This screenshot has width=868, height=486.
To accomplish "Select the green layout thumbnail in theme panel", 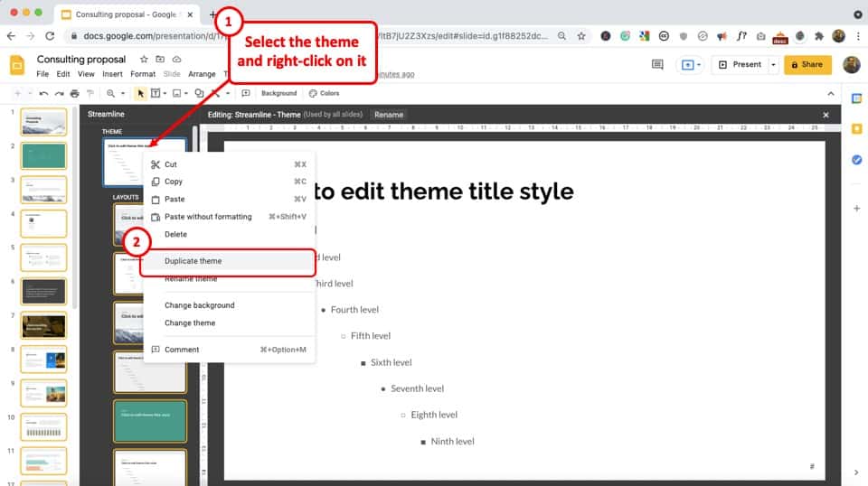I will point(150,421).
